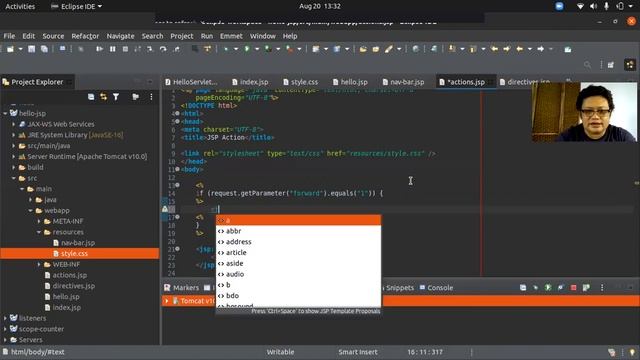Collapse the hello-jsp project node

point(5,113)
